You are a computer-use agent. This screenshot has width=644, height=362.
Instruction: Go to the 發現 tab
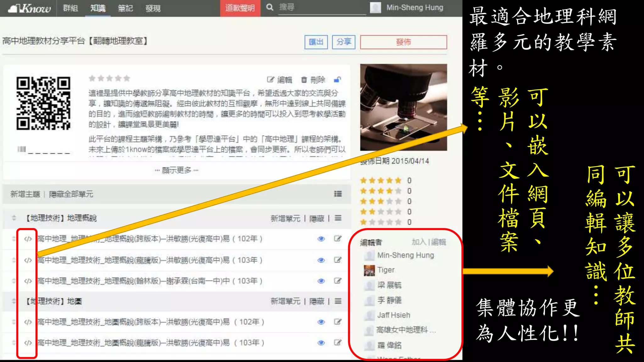(x=153, y=8)
